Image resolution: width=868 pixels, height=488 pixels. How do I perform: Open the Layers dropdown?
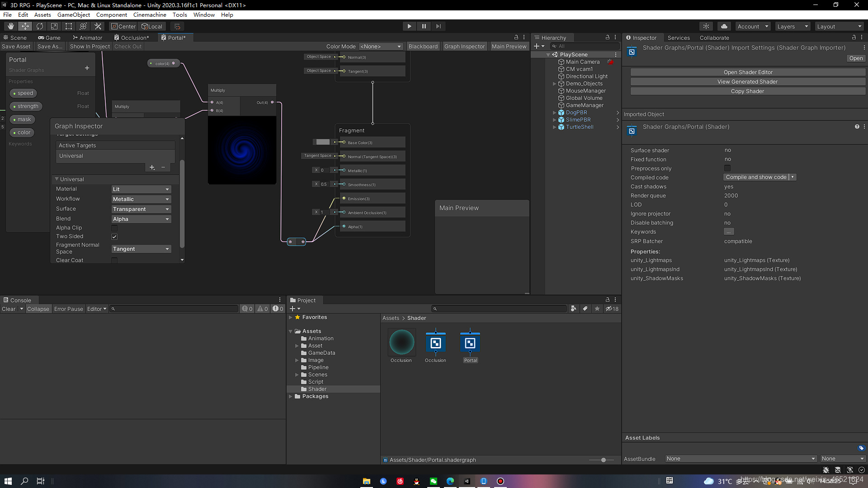[792, 26]
